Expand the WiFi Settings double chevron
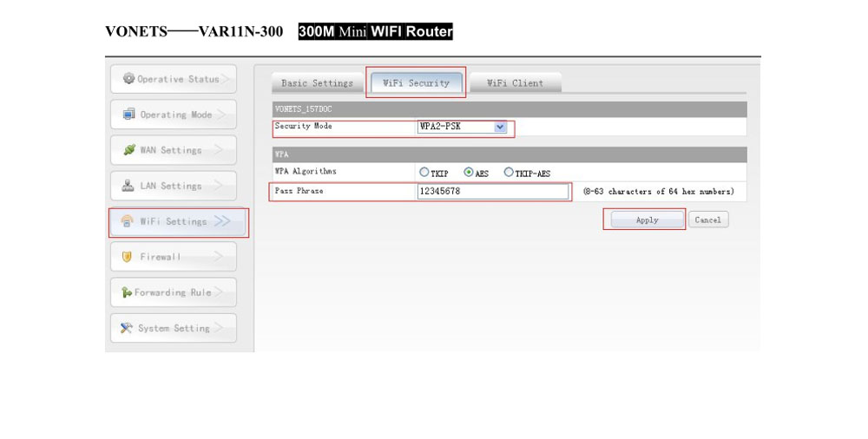This screenshot has height=439, width=868. (222, 221)
